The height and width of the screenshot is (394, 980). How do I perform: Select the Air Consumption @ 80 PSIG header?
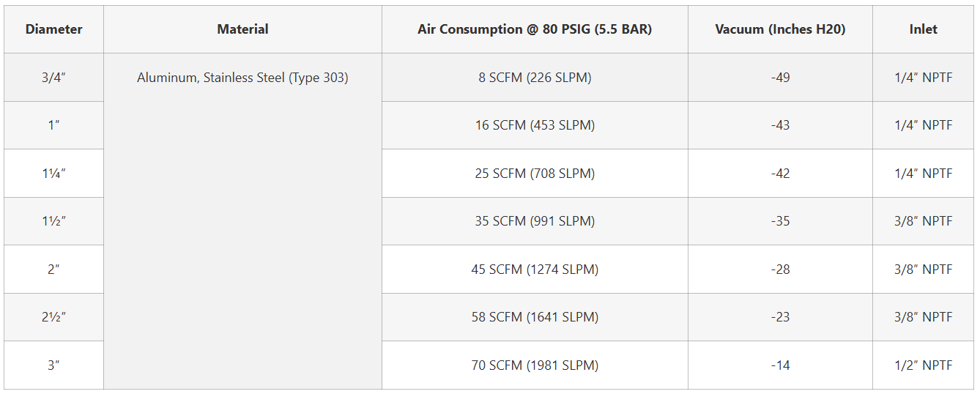click(x=535, y=29)
